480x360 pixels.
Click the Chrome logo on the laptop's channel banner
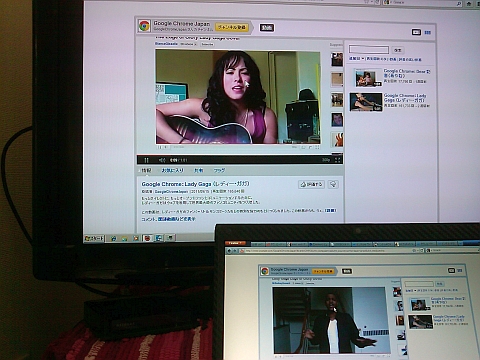(x=265, y=271)
